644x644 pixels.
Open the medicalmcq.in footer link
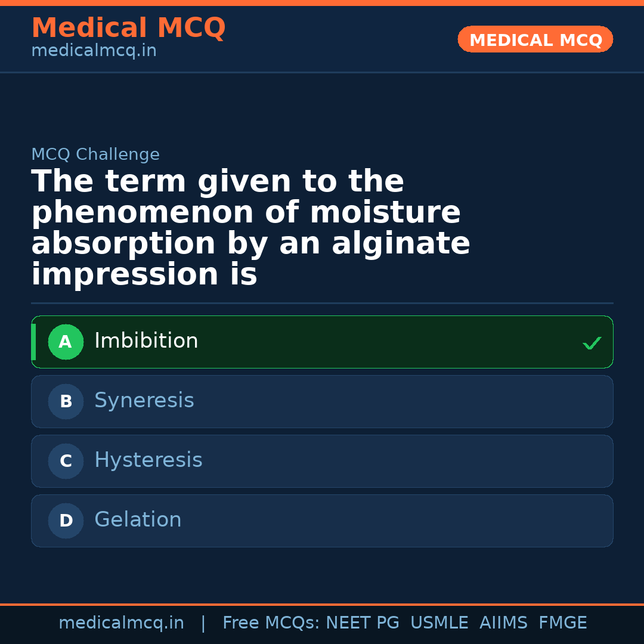point(122,622)
